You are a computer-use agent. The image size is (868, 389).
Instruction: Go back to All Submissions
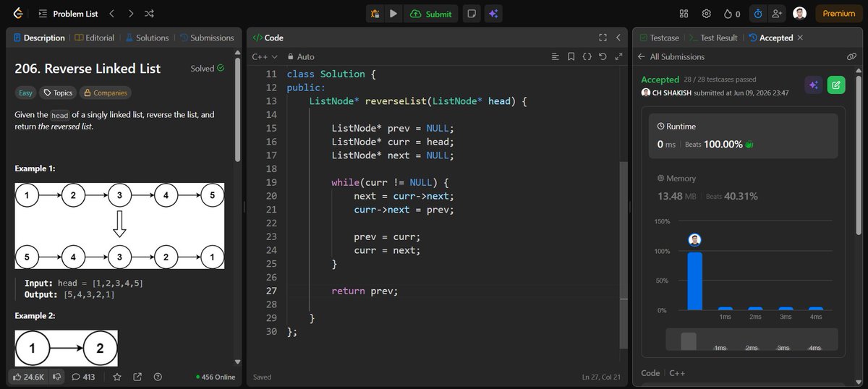coord(671,56)
